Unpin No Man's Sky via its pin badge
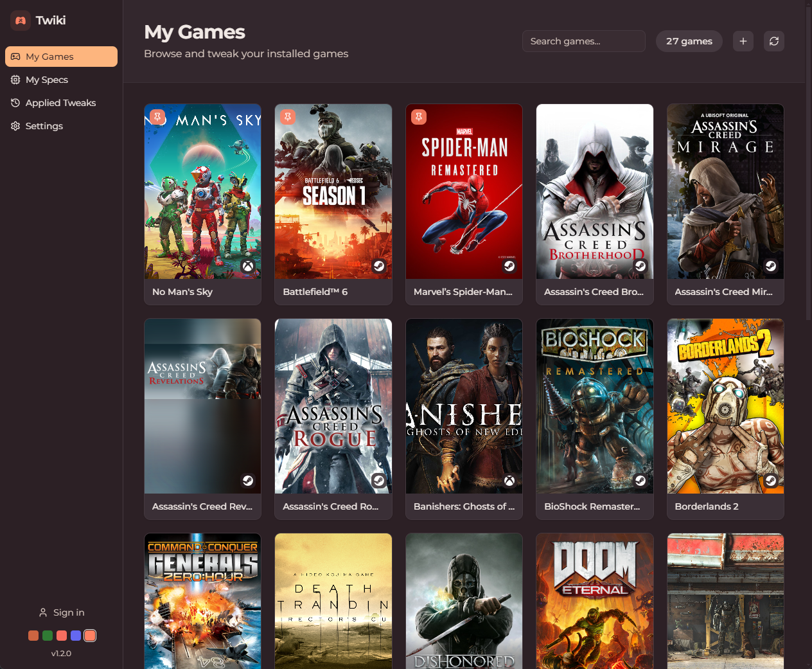812x669 pixels. coord(155,116)
